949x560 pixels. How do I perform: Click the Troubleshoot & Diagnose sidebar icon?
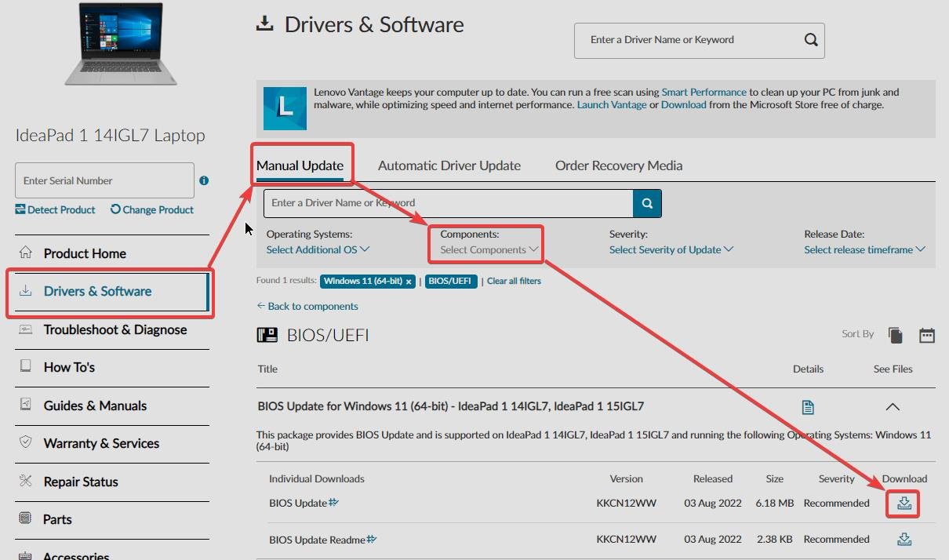(26, 329)
